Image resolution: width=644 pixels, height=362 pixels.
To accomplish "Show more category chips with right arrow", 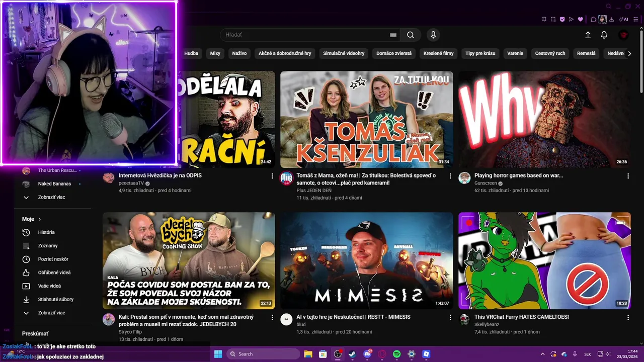I will pyautogui.click(x=629, y=53).
